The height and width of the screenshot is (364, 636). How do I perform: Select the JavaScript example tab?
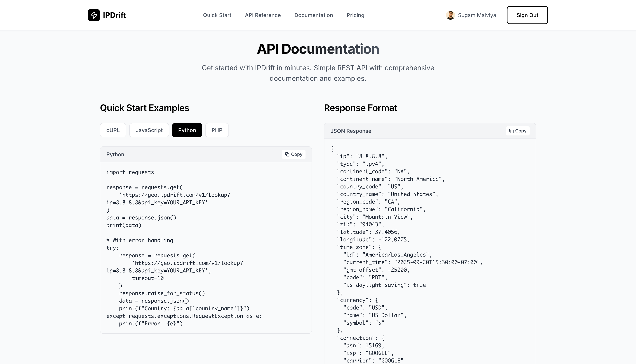[x=149, y=130]
